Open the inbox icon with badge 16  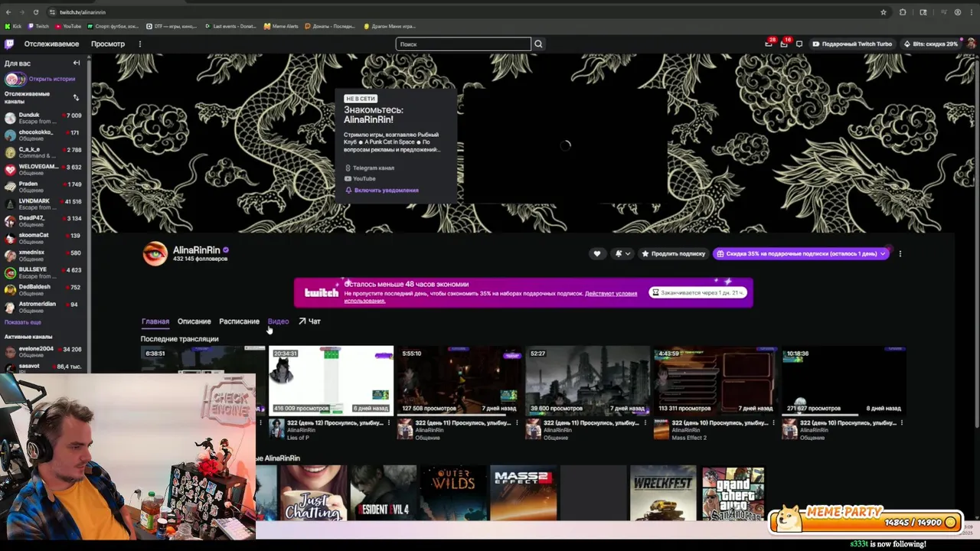[x=784, y=44]
